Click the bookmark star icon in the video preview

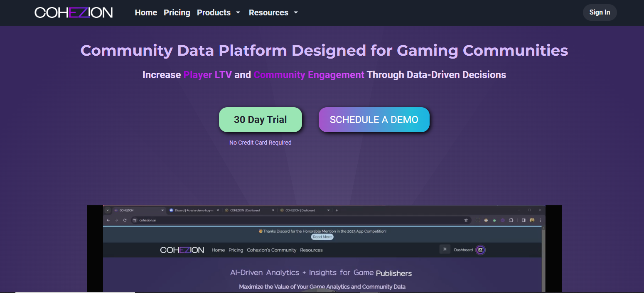pyautogui.click(x=466, y=220)
